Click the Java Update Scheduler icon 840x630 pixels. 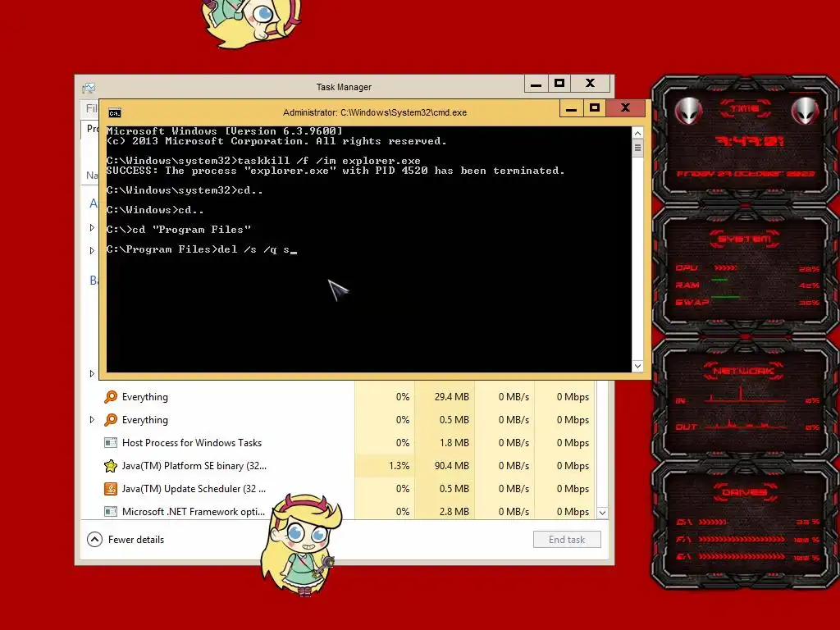(x=111, y=489)
